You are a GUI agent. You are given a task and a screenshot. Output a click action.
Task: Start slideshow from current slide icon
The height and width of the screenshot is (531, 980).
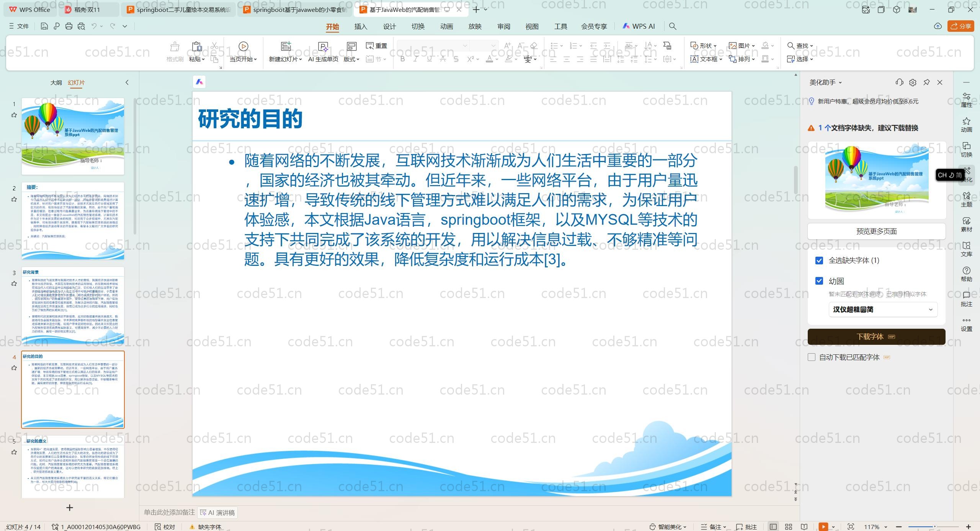pyautogui.click(x=243, y=46)
